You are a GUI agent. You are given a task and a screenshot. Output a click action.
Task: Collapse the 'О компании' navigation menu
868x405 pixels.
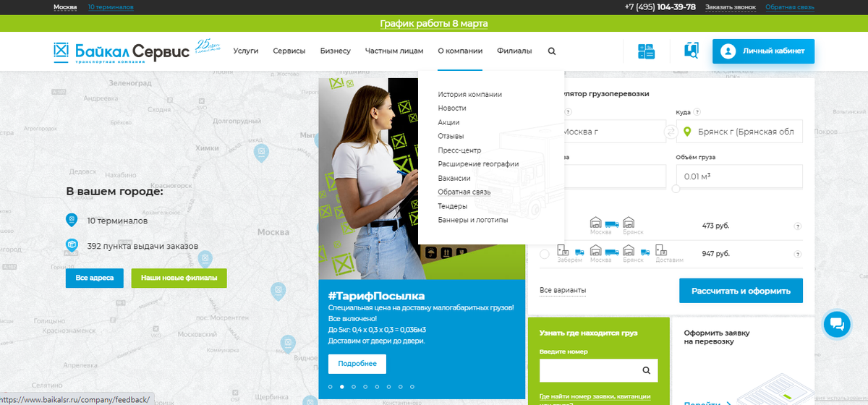click(x=460, y=51)
